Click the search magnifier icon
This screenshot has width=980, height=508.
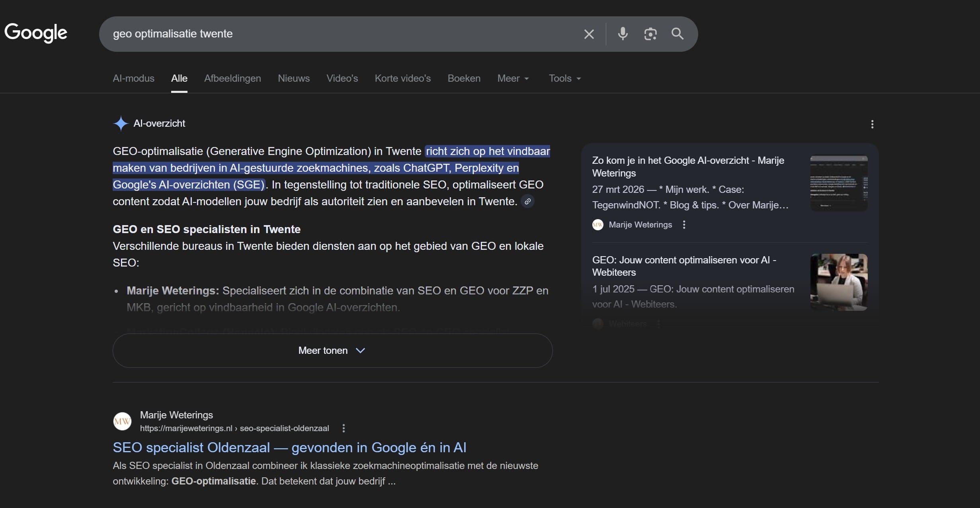677,34
